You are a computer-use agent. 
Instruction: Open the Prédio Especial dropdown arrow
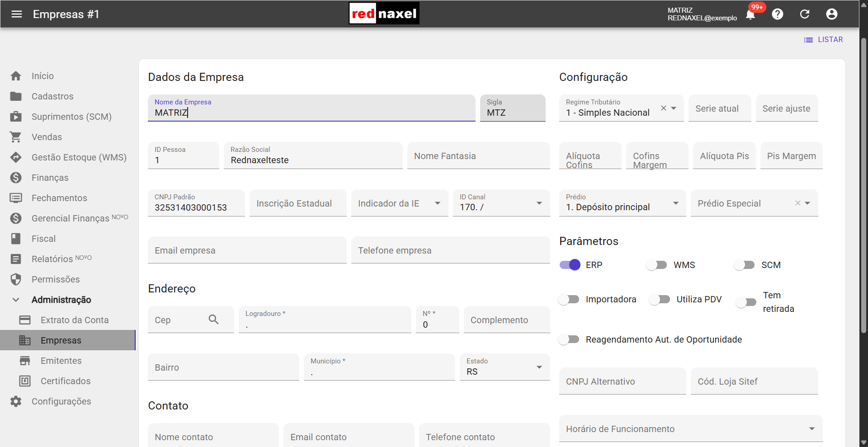807,203
